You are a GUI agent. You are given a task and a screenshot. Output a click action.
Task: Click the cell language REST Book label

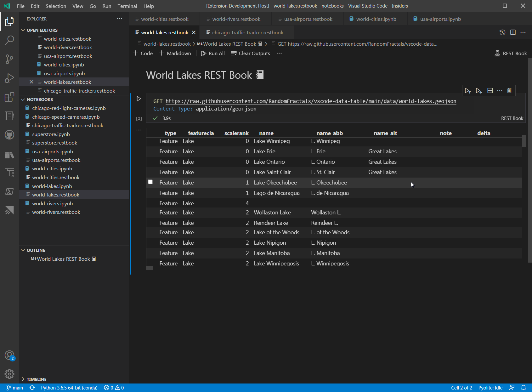point(512,118)
